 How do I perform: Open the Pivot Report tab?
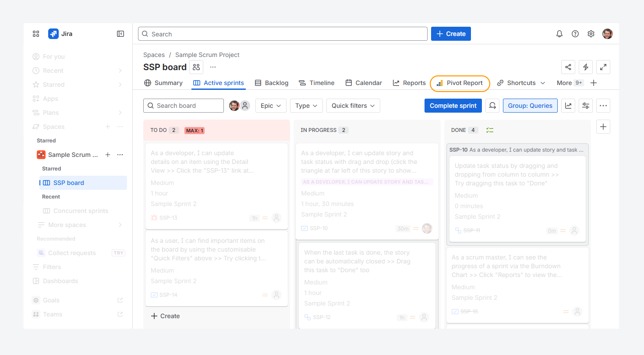click(460, 83)
